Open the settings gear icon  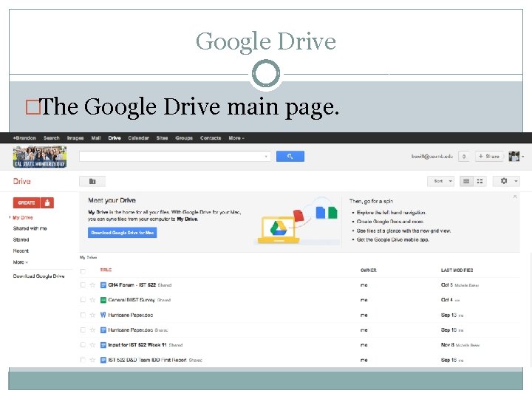(x=504, y=181)
